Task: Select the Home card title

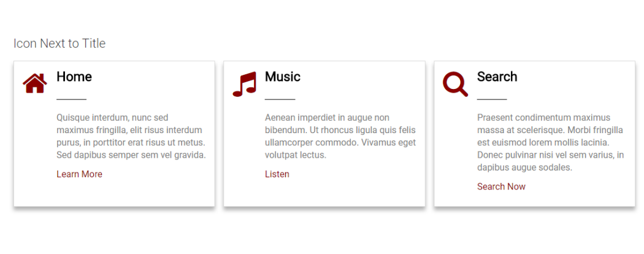Action: pyautogui.click(x=74, y=77)
